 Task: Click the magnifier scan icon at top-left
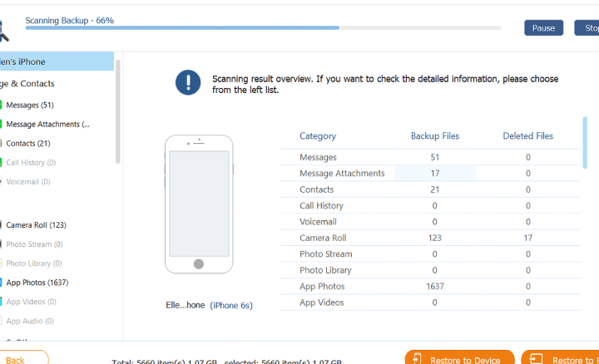(3, 30)
